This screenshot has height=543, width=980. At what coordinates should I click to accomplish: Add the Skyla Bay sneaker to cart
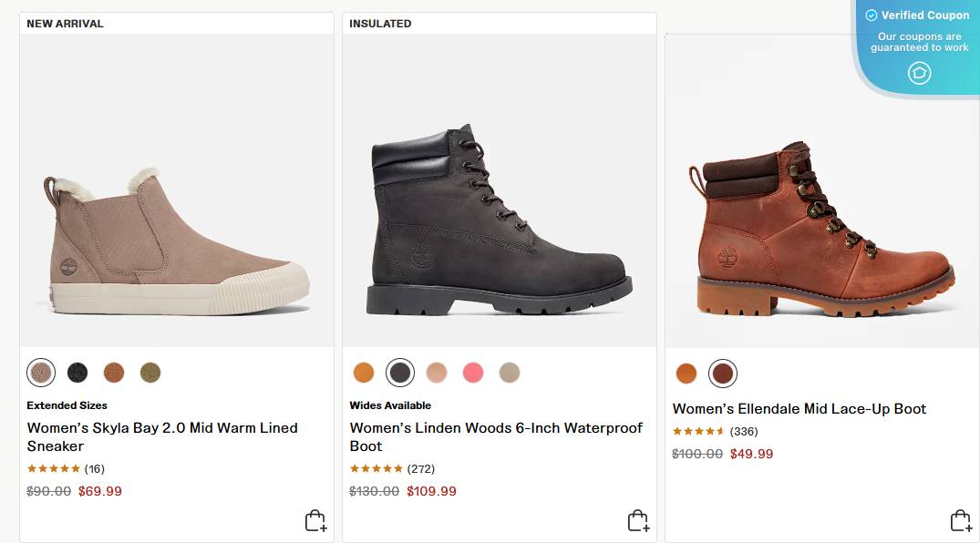point(314,520)
